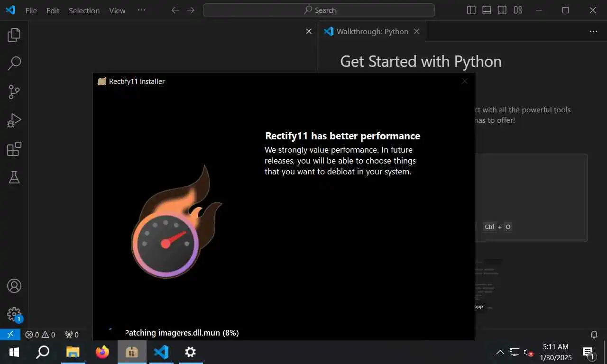Screen dimensions: 607x364
Task: Click the remote window indicator in status bar
Action: (10, 335)
